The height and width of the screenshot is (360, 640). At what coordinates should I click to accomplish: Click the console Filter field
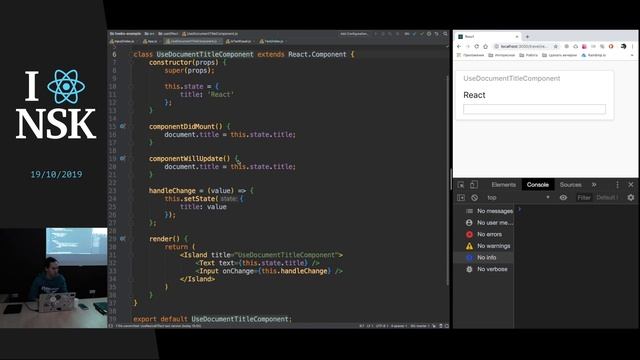[584, 198]
